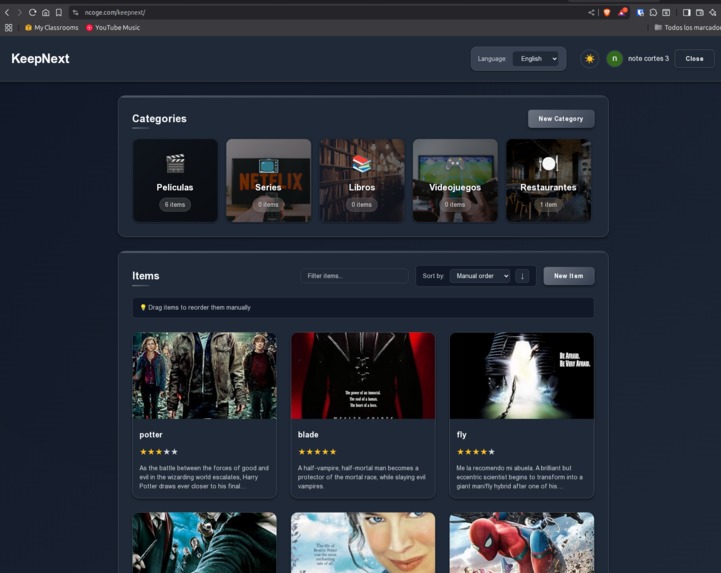The width and height of the screenshot is (721, 573).
Task: Click the green user avatar
Action: 614,59
